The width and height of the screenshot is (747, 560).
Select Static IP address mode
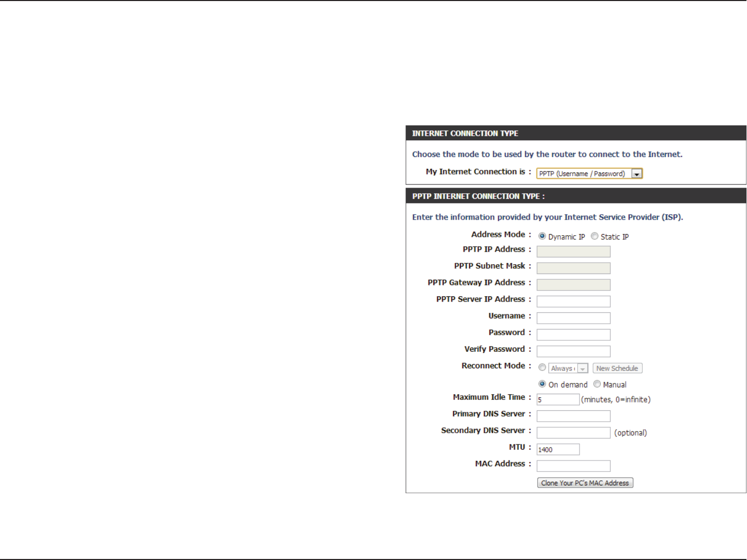(x=595, y=236)
